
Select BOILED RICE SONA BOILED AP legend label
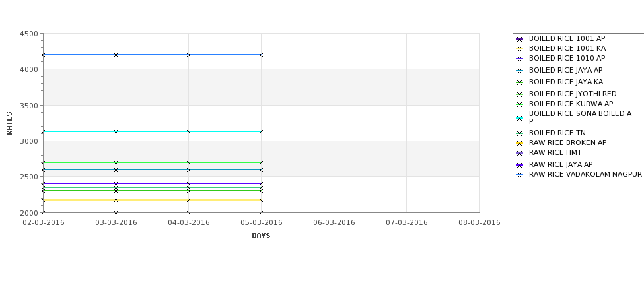click(580, 117)
